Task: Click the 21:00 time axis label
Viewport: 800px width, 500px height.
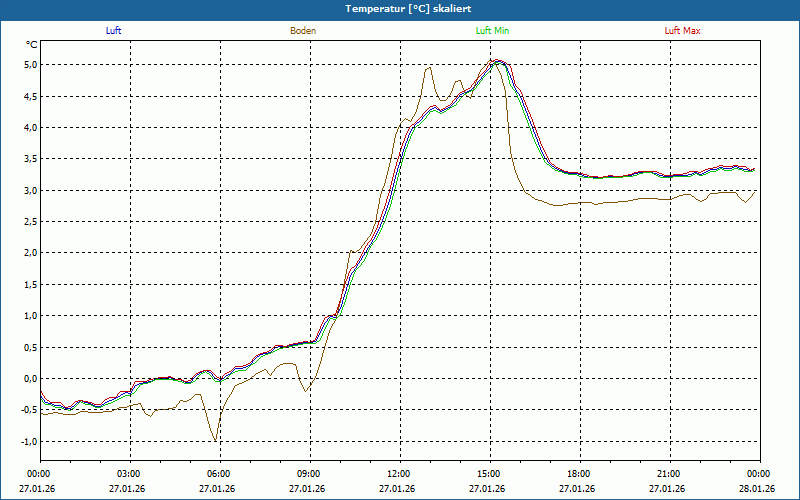Action: 668,474
